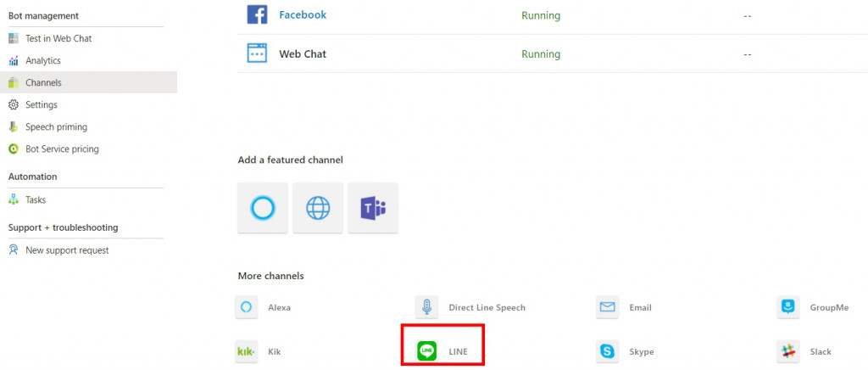
Task: Click the Channels sidebar icon
Action: pos(14,83)
